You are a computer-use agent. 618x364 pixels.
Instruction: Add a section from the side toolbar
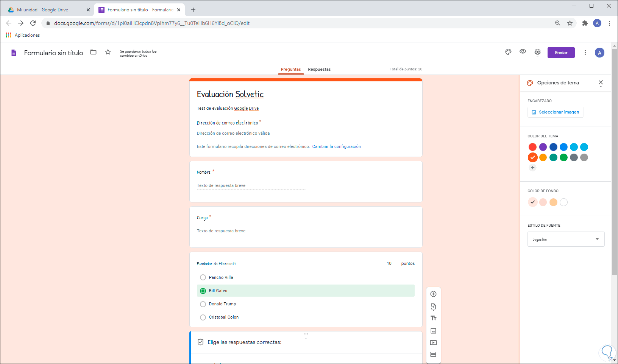434,355
